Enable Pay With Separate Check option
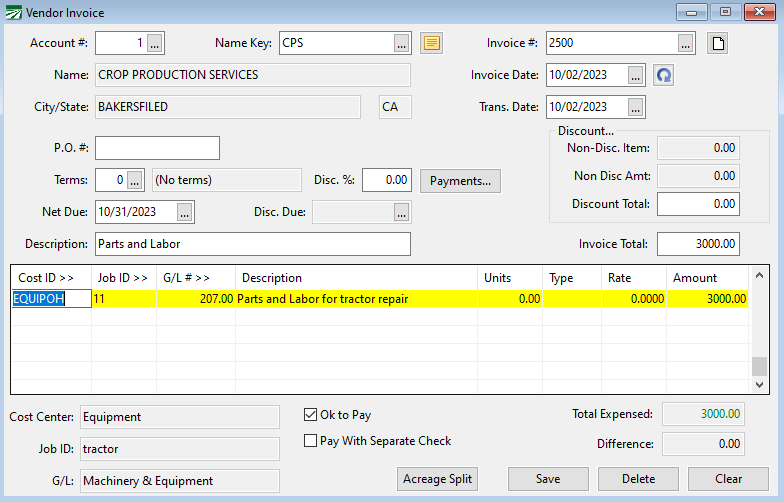Viewport: 784px width, 502px height. point(311,441)
